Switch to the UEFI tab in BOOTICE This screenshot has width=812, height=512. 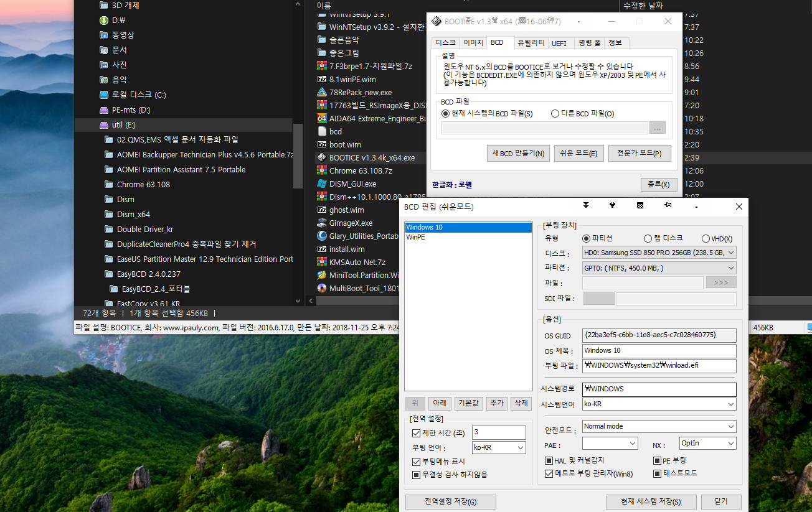click(x=559, y=43)
